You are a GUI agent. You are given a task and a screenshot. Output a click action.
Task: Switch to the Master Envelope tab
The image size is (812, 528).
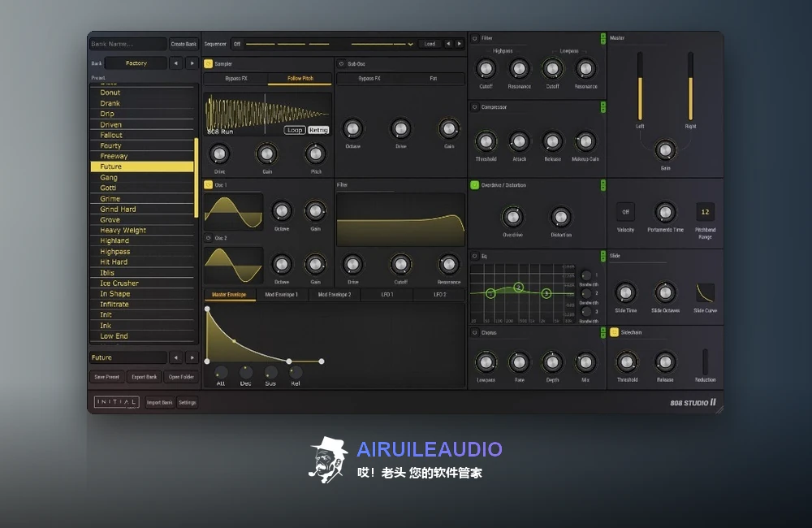point(229,295)
